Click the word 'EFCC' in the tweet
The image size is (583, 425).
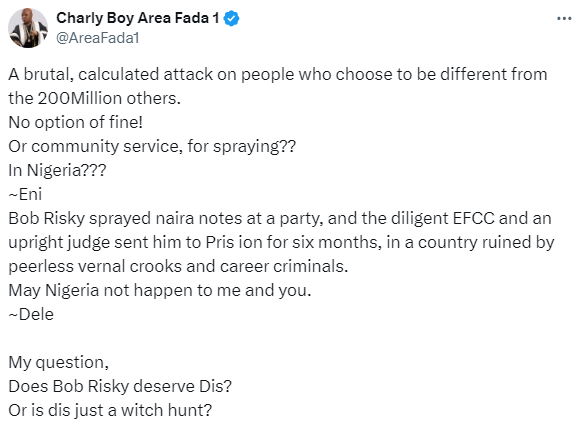[x=473, y=219]
